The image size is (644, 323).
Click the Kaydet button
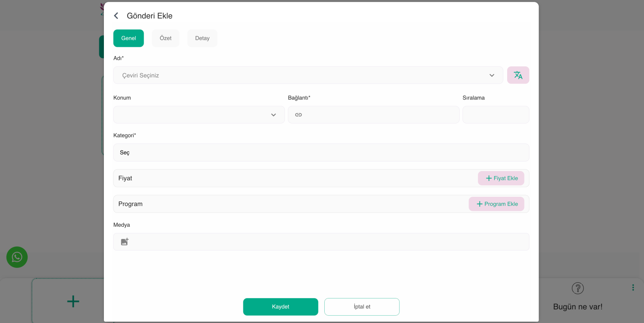coord(280,307)
